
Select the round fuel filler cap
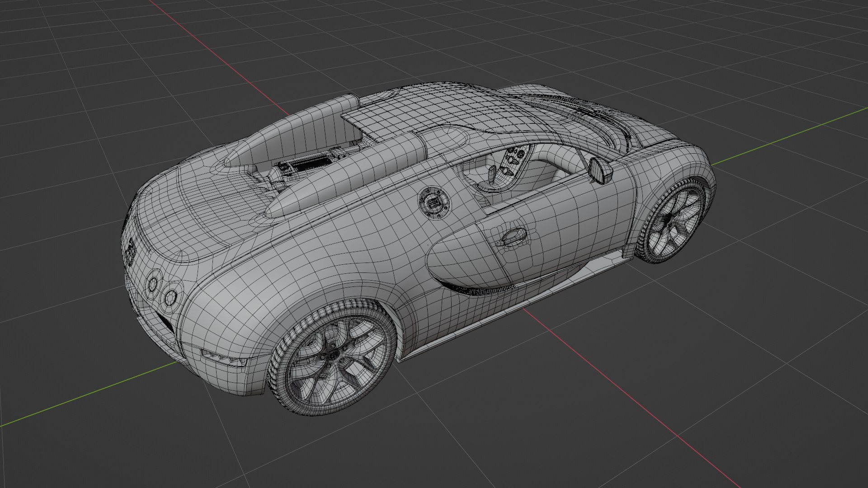(x=434, y=202)
